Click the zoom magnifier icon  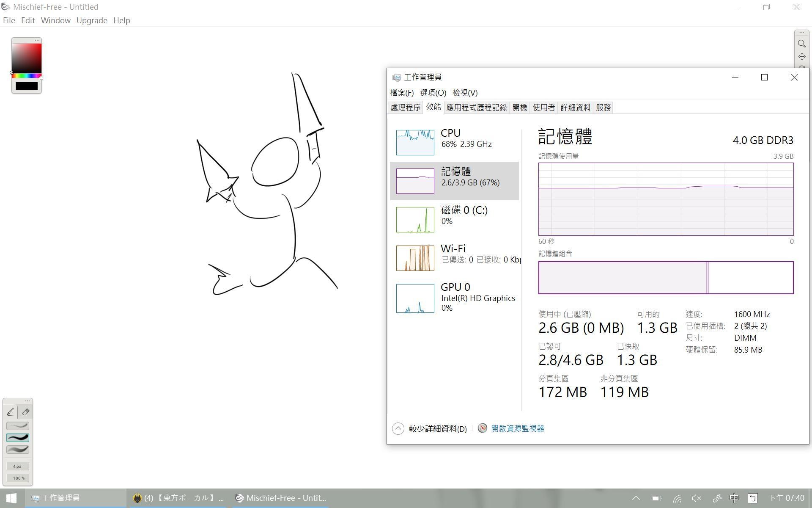(x=801, y=44)
